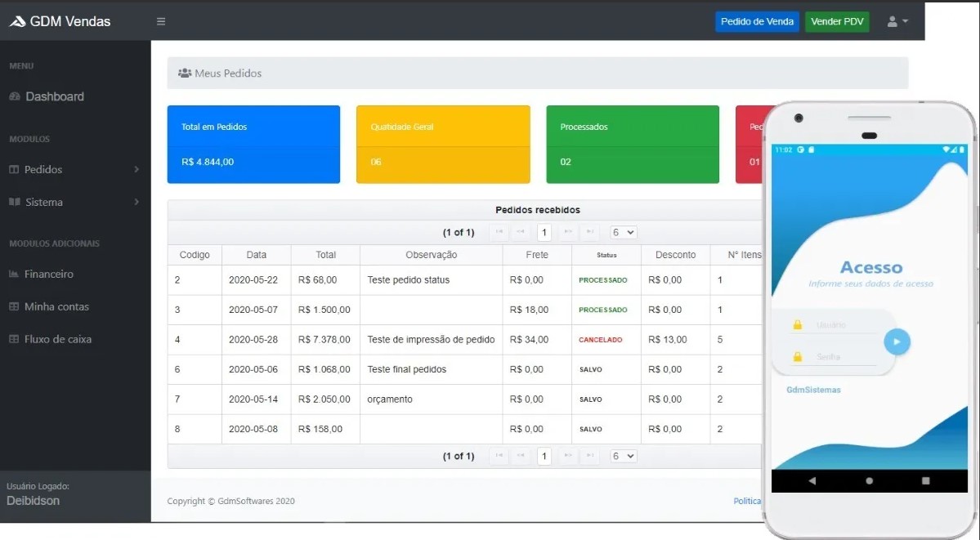The width and height of the screenshot is (980, 540).
Task: Expand the Pedidos sidebar module
Action: pos(74,169)
